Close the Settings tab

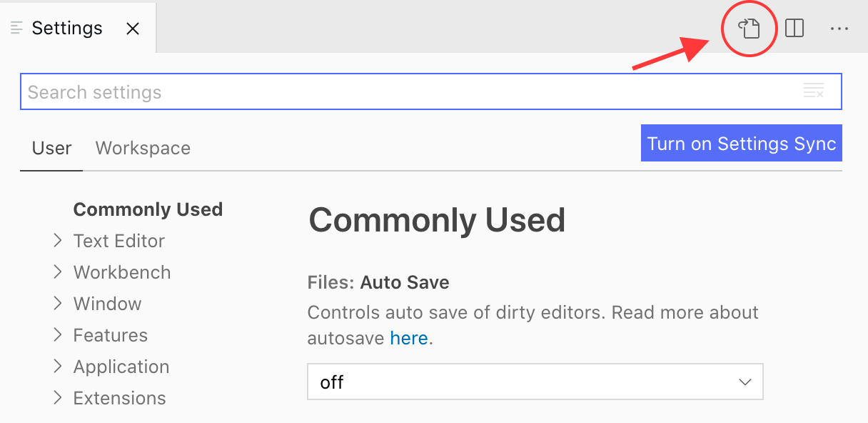[133, 29]
